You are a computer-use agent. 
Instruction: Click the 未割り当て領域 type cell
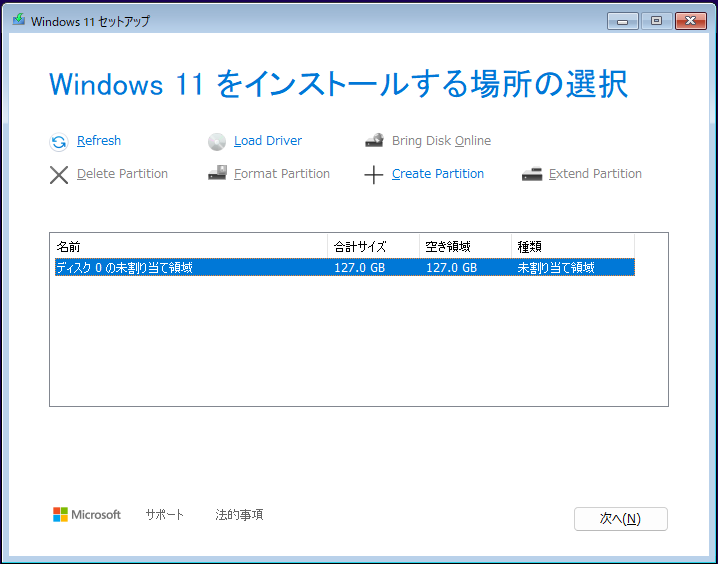pyautogui.click(x=556, y=267)
